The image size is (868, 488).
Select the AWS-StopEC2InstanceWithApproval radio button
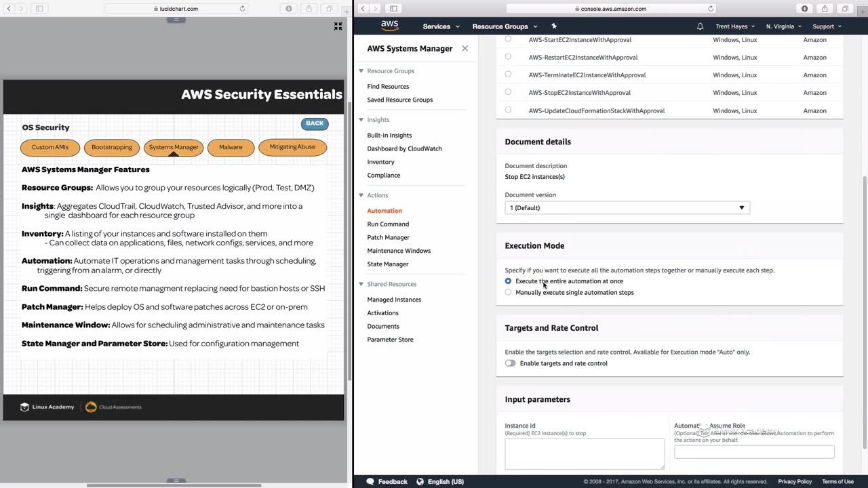pos(508,91)
